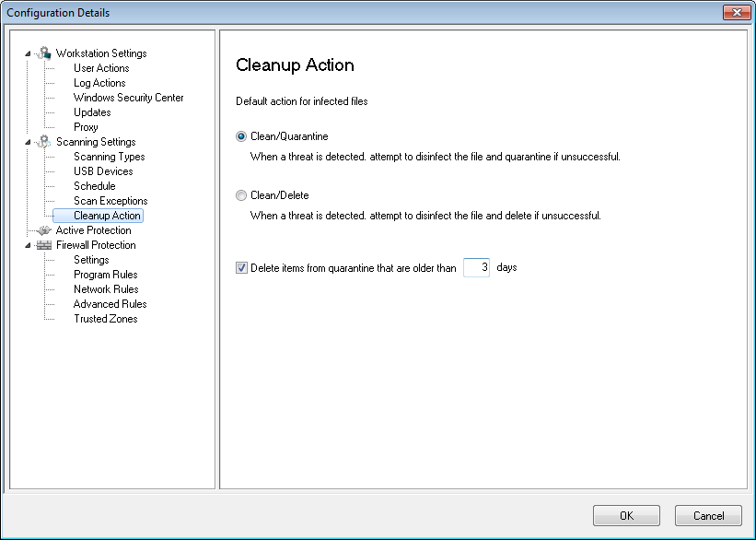The height and width of the screenshot is (540, 756).
Task: Click the quarantine days number field
Action: click(476, 267)
